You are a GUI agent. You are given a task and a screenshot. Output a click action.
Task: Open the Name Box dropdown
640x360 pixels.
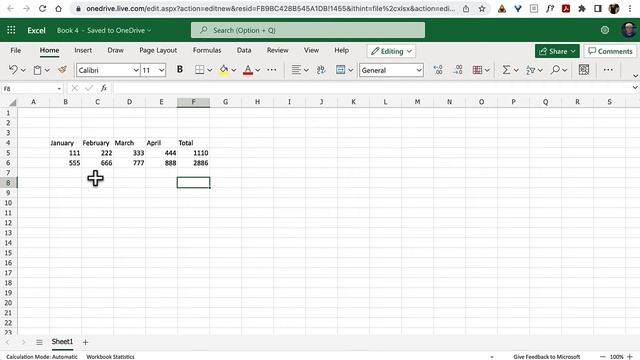pos(59,89)
